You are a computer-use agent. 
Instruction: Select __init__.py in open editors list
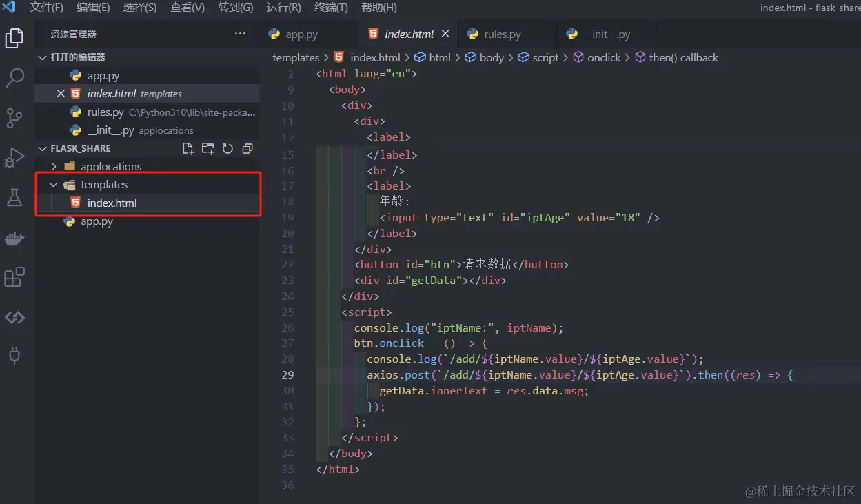147,130
